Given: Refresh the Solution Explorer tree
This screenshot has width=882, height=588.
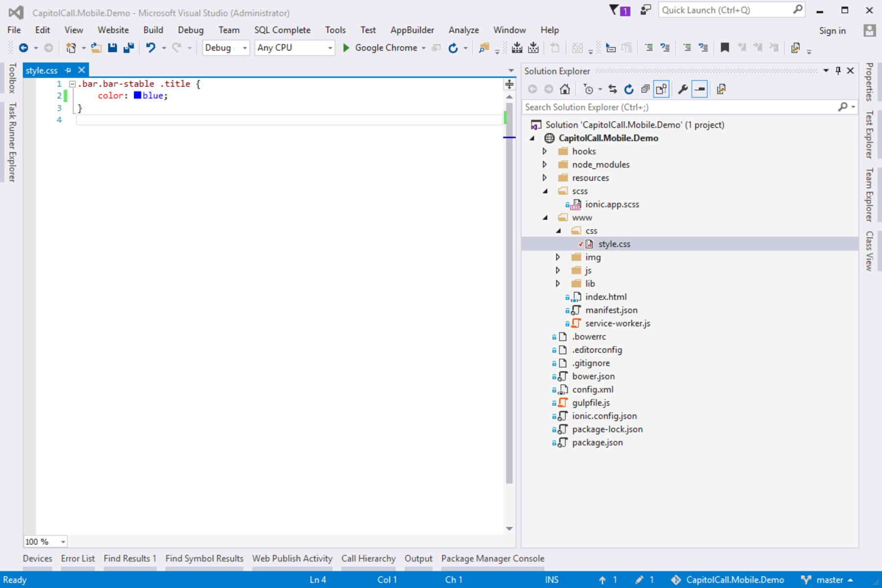Looking at the screenshot, I should [629, 89].
